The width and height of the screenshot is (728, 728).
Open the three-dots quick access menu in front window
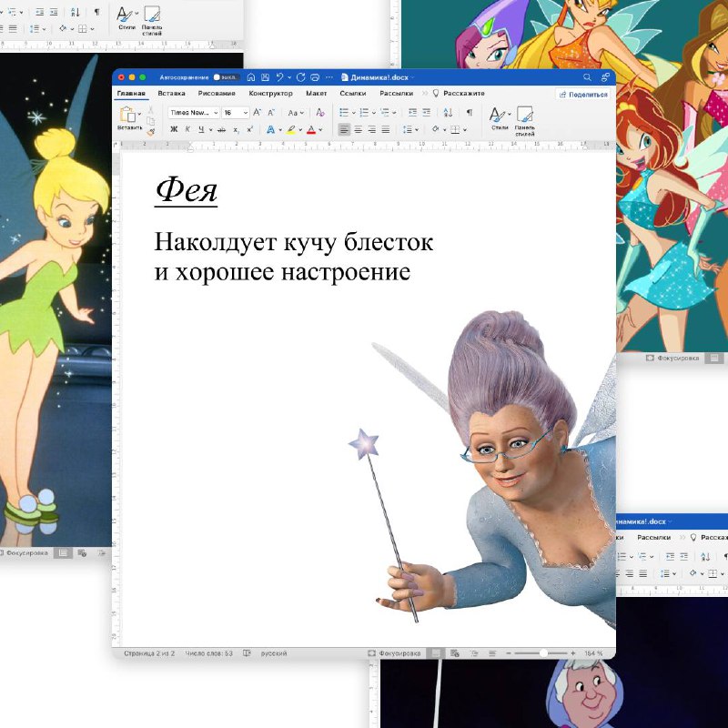pyautogui.click(x=329, y=77)
